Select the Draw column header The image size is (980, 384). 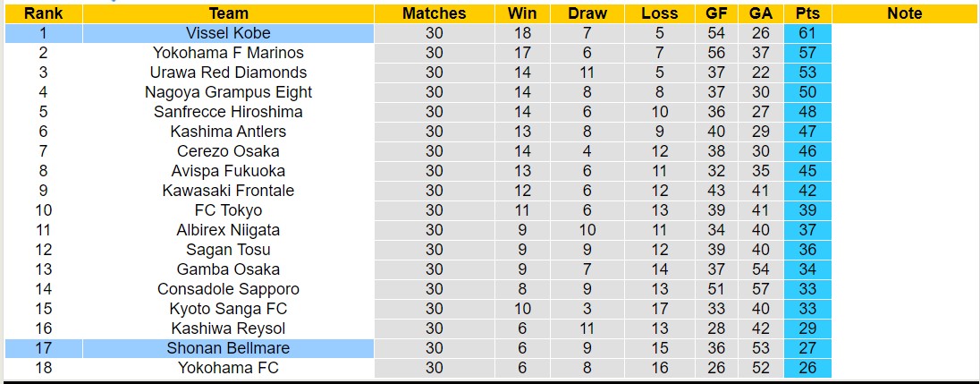pyautogui.click(x=587, y=13)
